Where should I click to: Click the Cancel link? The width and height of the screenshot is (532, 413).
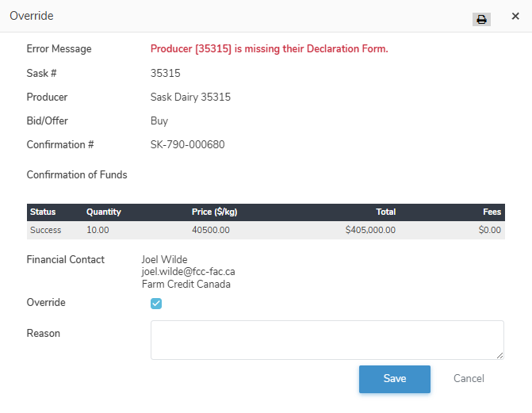(469, 379)
